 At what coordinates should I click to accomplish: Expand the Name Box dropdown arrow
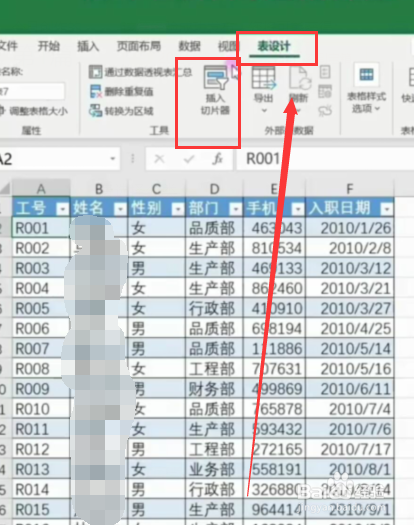[113, 159]
